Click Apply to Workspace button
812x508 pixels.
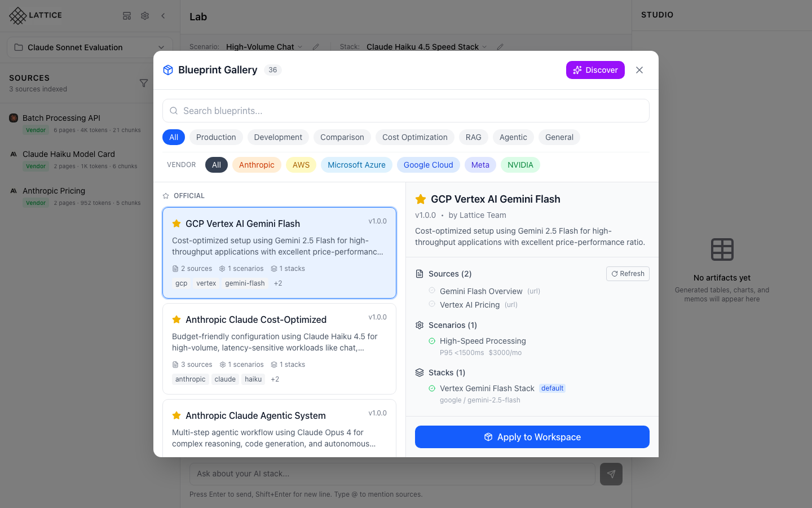pyautogui.click(x=532, y=437)
